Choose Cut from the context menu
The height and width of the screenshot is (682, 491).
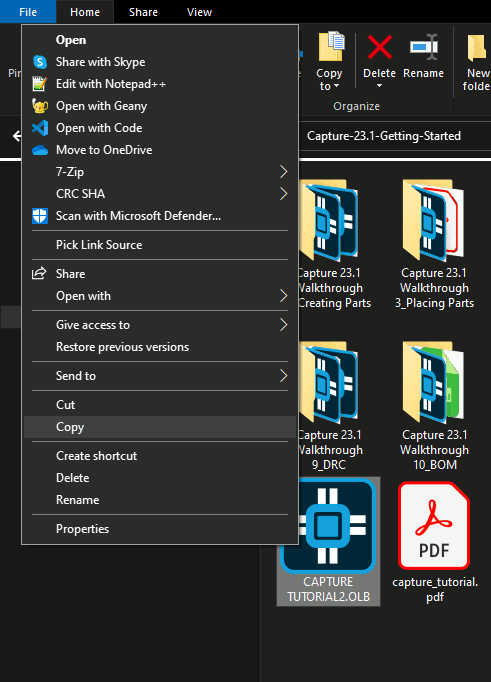tap(160, 405)
